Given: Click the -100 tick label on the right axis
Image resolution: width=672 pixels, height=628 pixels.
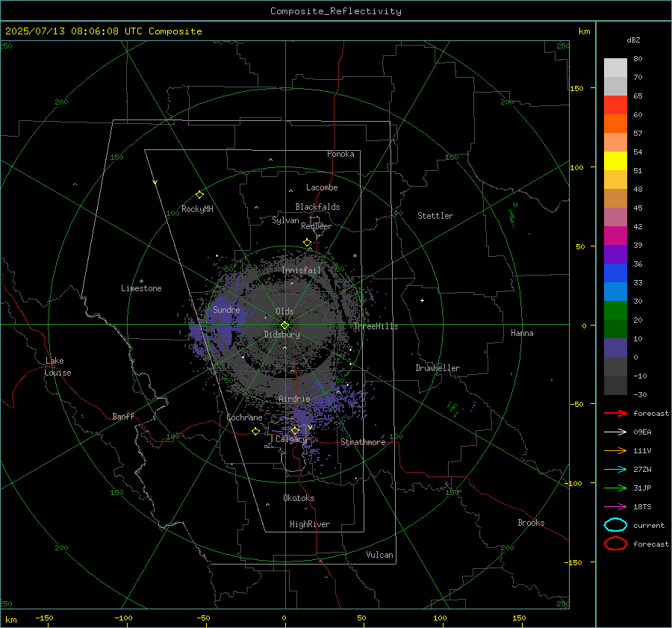Looking at the screenshot, I should [x=573, y=483].
